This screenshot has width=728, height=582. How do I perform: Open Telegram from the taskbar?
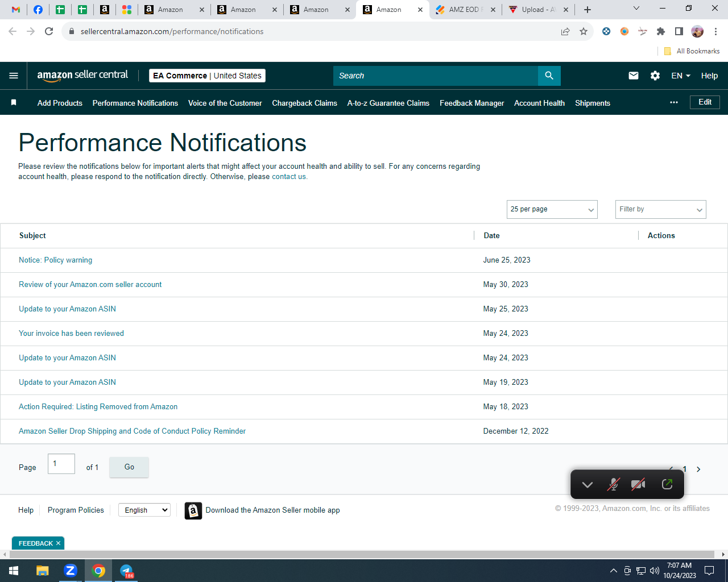click(126, 571)
